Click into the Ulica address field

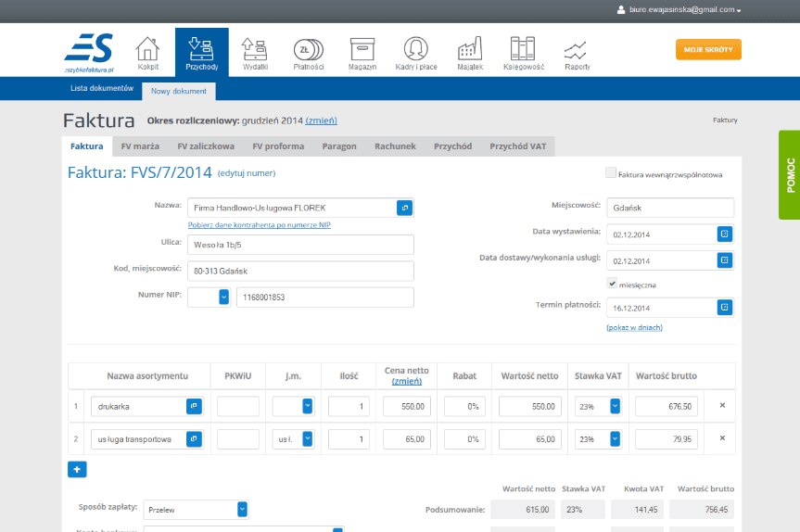300,245
